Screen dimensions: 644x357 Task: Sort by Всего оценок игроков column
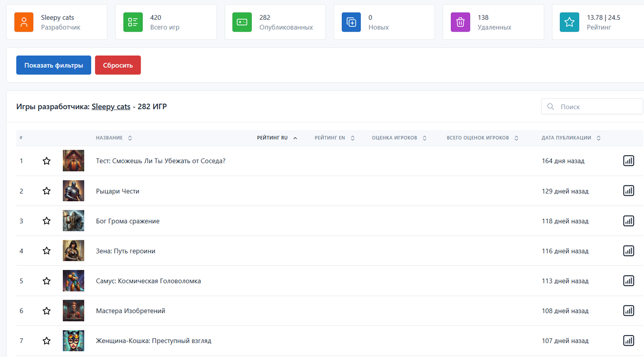coord(482,138)
